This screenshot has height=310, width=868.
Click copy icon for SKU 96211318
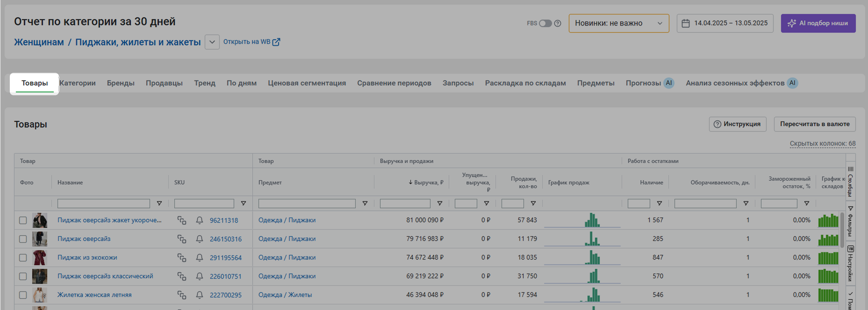point(182,220)
